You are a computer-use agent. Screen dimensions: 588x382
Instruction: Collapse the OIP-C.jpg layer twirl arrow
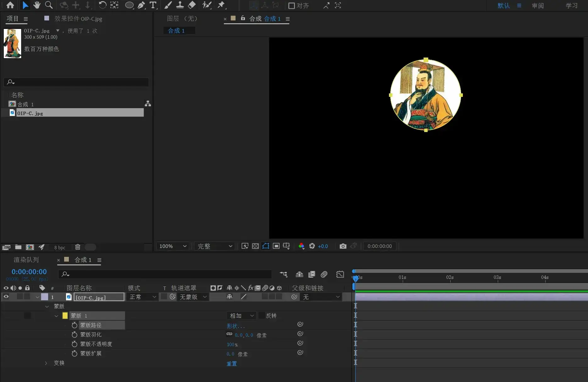point(37,297)
